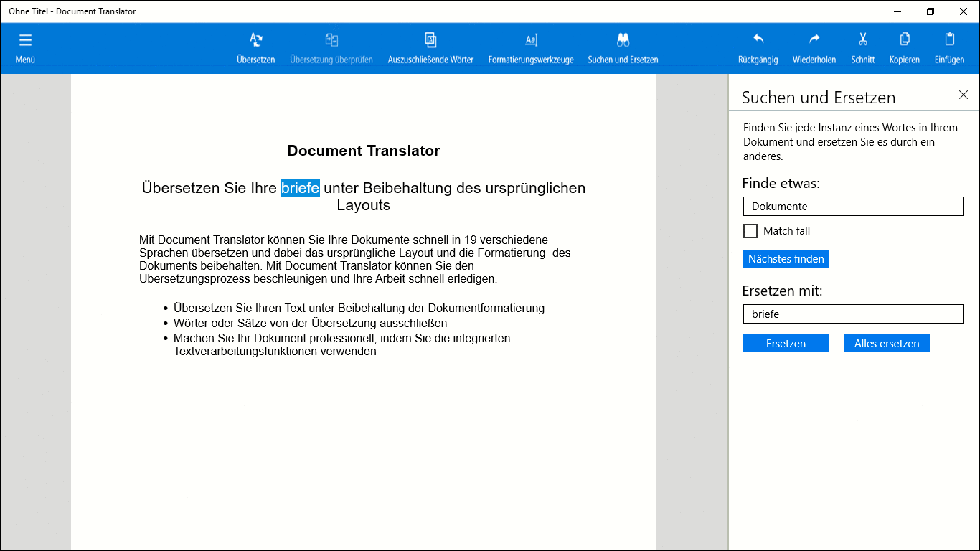Click into the Ersetzen mit field
This screenshot has width=980, height=551.
853,314
